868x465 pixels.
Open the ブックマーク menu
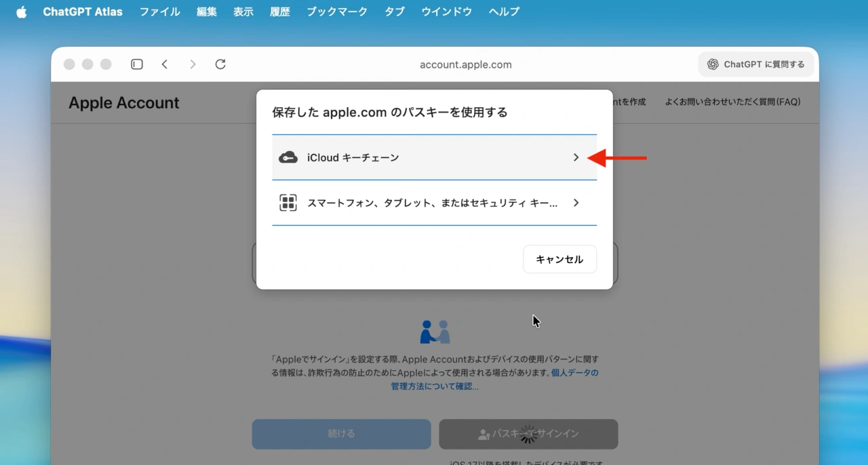(x=336, y=12)
